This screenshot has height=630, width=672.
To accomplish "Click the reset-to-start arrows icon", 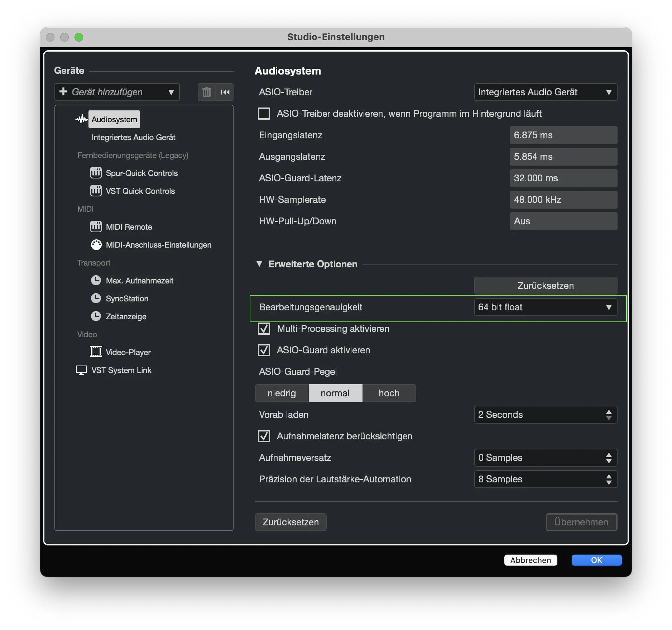I will (x=225, y=92).
